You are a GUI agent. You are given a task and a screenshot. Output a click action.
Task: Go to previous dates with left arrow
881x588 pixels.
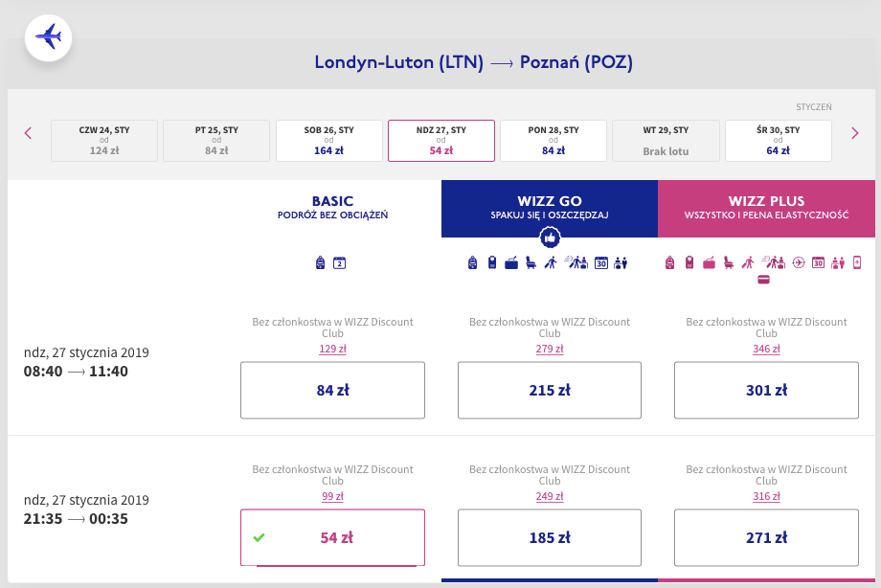(x=29, y=133)
